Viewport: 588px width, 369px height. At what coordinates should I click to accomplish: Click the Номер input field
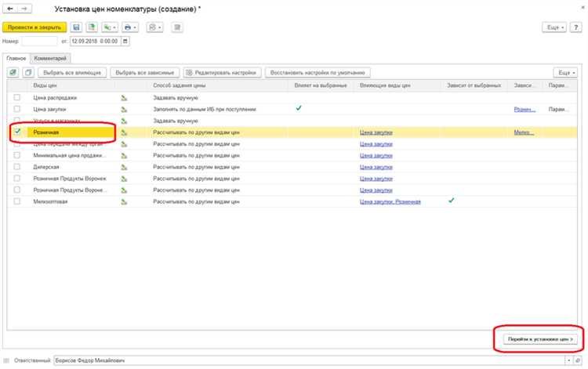coord(39,42)
